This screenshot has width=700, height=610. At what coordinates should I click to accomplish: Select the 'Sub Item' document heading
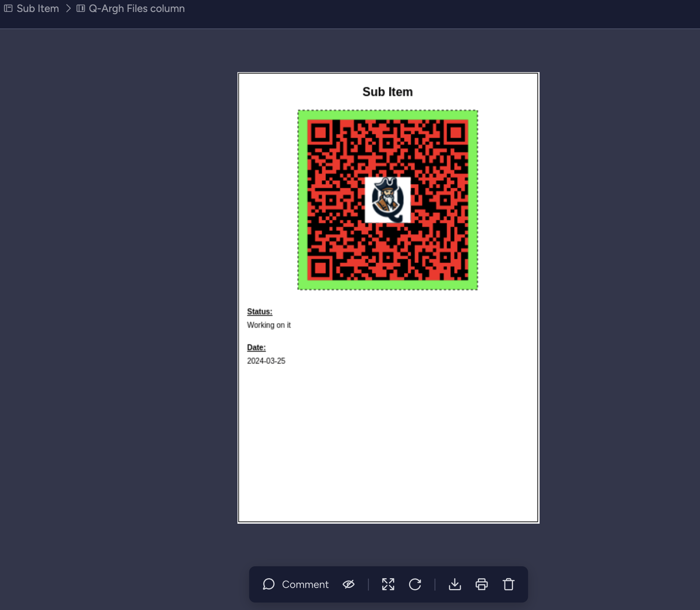tap(388, 92)
